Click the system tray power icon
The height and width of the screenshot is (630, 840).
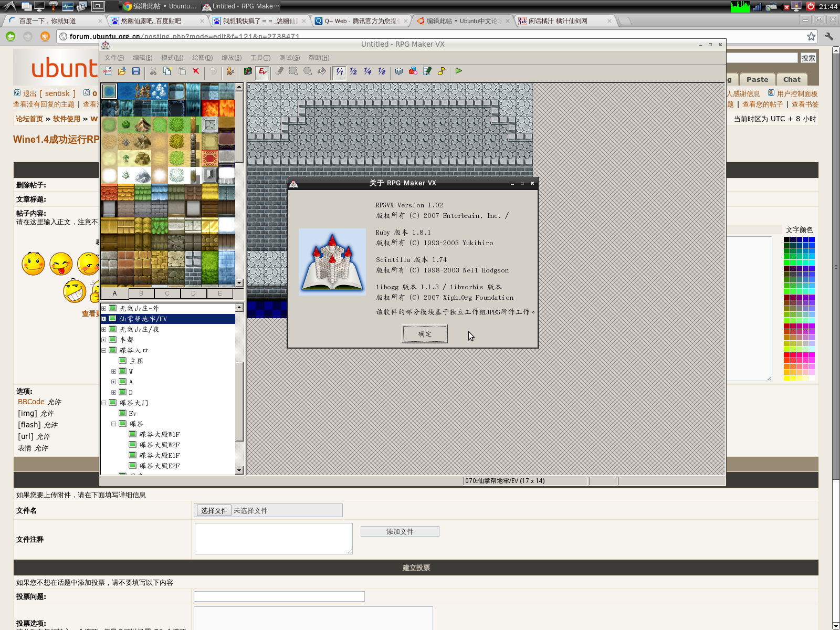(x=811, y=6)
